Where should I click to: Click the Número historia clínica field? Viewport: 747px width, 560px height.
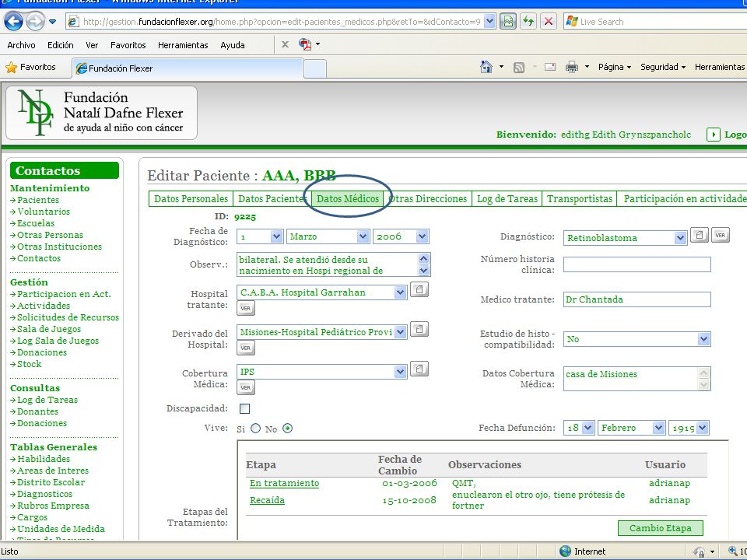[x=637, y=264]
